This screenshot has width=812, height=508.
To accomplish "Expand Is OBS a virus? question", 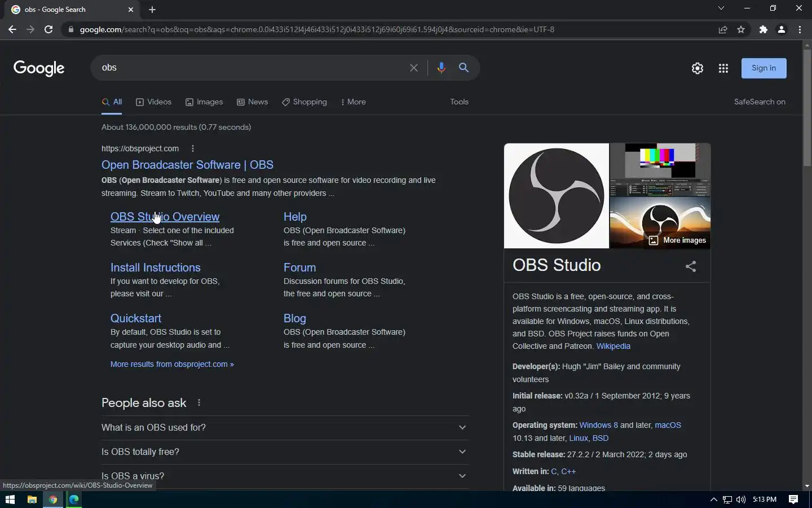I will pyautogui.click(x=285, y=476).
